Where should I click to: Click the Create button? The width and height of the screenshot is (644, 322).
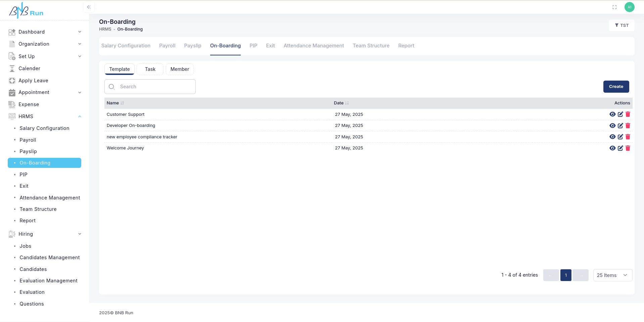pos(616,87)
